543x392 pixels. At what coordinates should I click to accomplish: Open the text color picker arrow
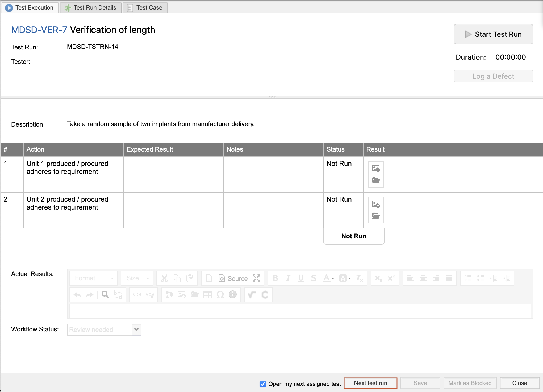[x=333, y=278]
